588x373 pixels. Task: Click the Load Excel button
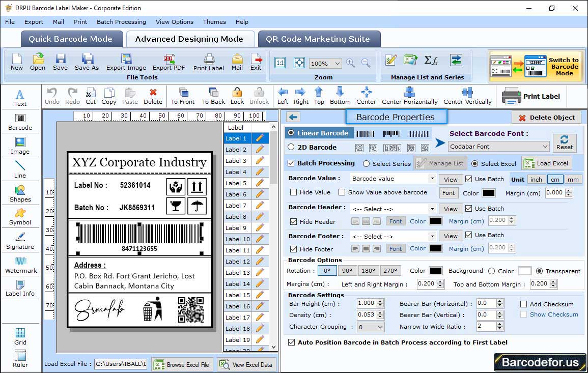point(547,163)
